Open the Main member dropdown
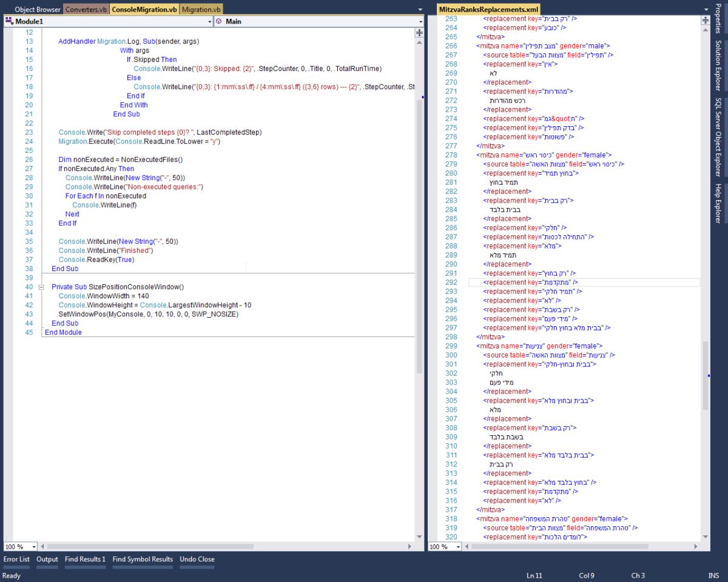The width and height of the screenshot is (728, 582). point(319,21)
